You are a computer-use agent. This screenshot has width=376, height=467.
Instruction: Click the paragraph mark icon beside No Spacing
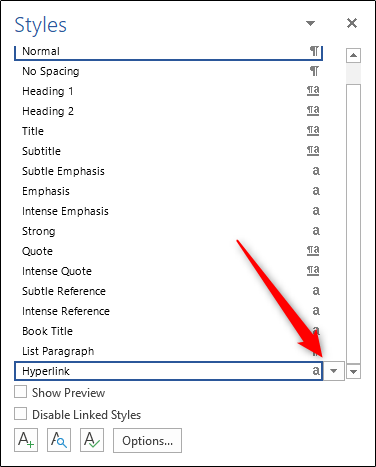[314, 71]
